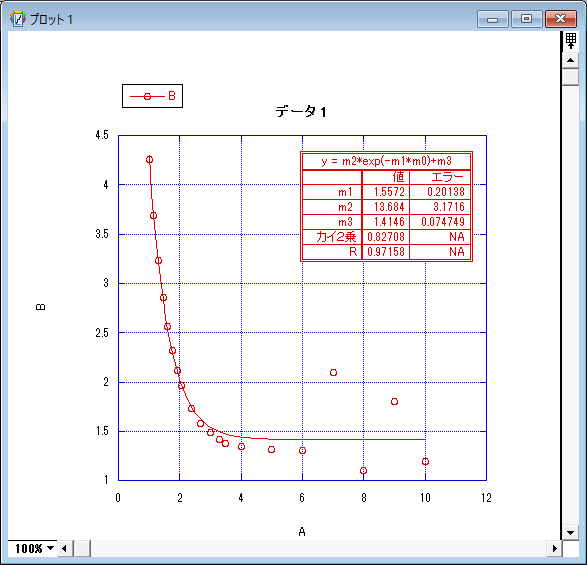The image size is (587, 565).
Task: Select the plot title データ 1
Action: point(301,112)
